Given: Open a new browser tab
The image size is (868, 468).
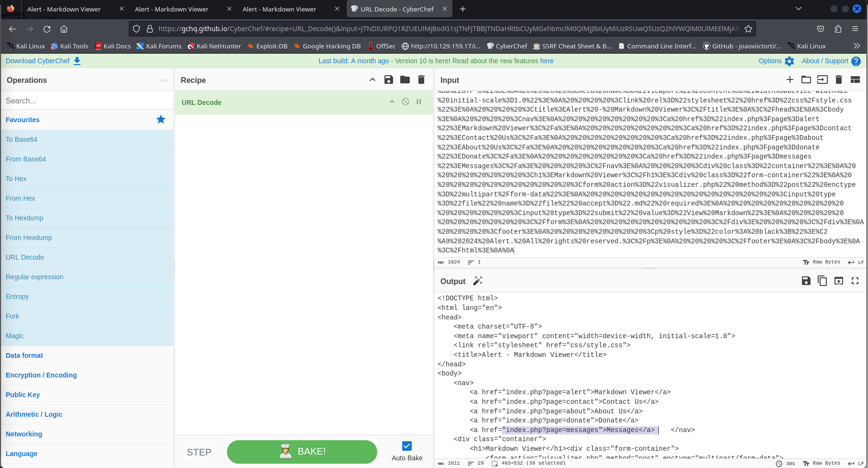Looking at the screenshot, I should 462,9.
